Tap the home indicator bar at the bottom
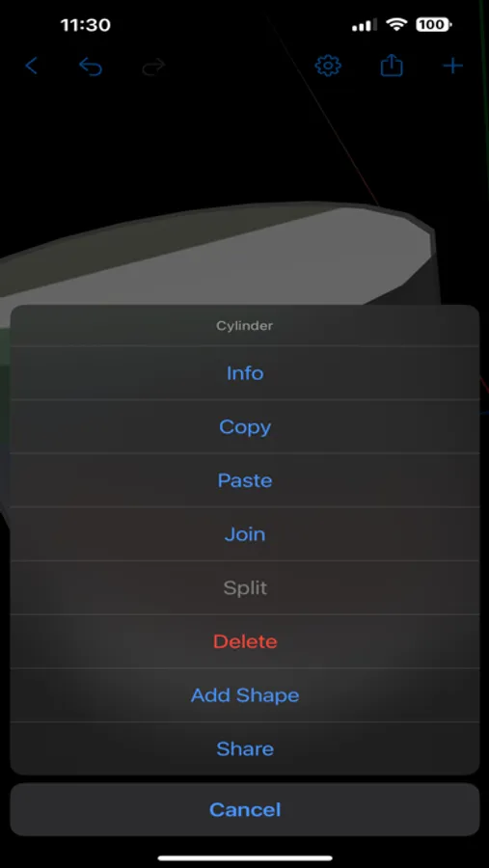The height and width of the screenshot is (868, 489). (245, 858)
